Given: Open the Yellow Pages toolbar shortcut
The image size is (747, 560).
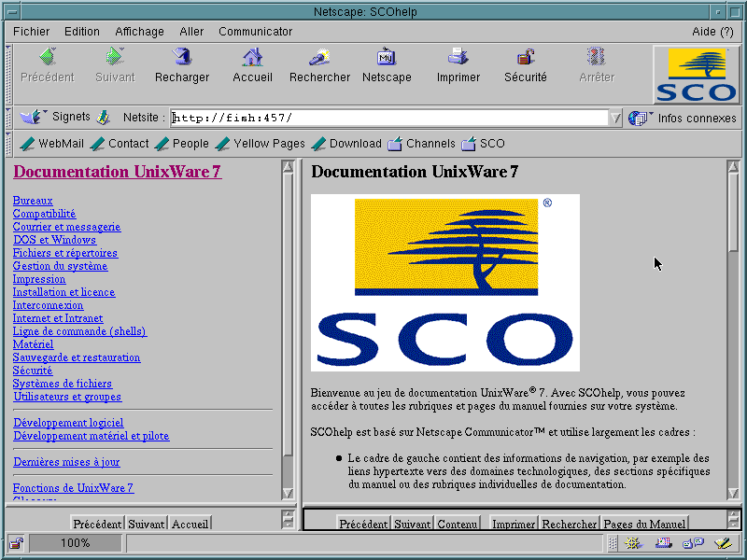Looking at the screenshot, I should 261,144.
